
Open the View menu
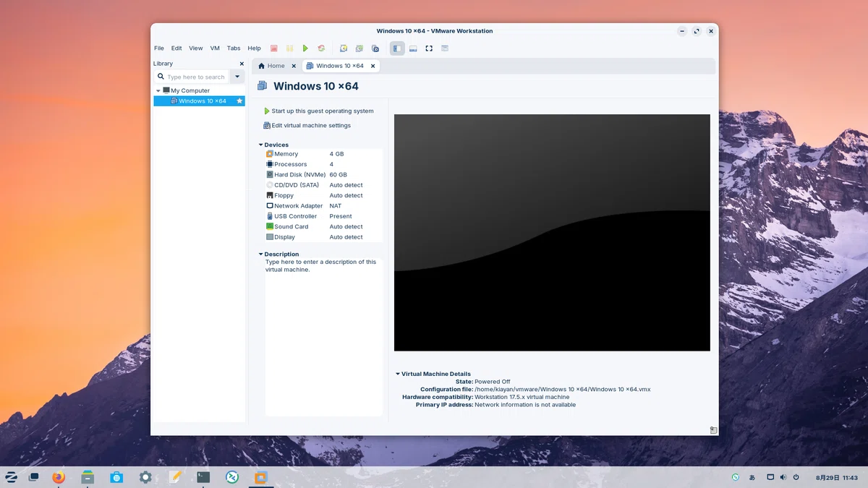[x=196, y=48]
